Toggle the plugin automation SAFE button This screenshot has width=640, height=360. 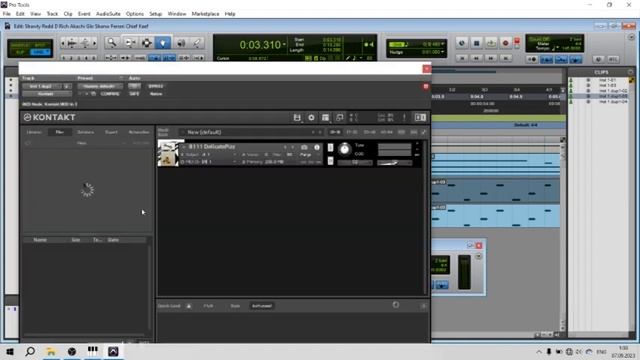point(134,93)
